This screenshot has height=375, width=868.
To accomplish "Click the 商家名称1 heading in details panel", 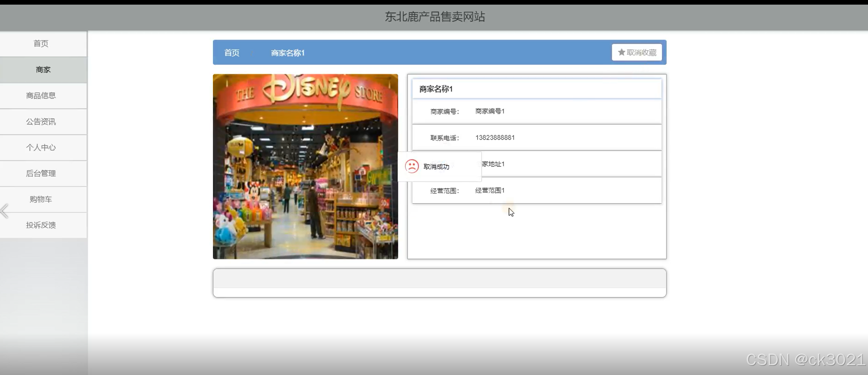I will (x=436, y=89).
